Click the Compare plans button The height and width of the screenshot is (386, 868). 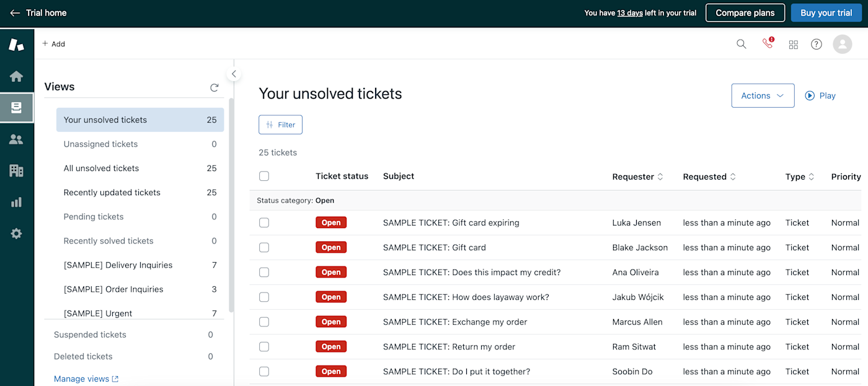click(x=745, y=13)
